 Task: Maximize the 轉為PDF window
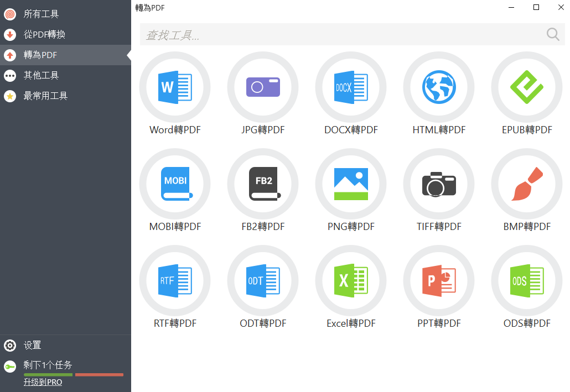pyautogui.click(x=536, y=7)
